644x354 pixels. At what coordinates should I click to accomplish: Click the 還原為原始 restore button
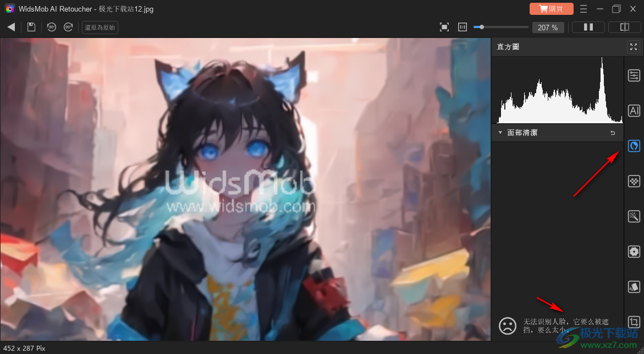[x=100, y=28]
